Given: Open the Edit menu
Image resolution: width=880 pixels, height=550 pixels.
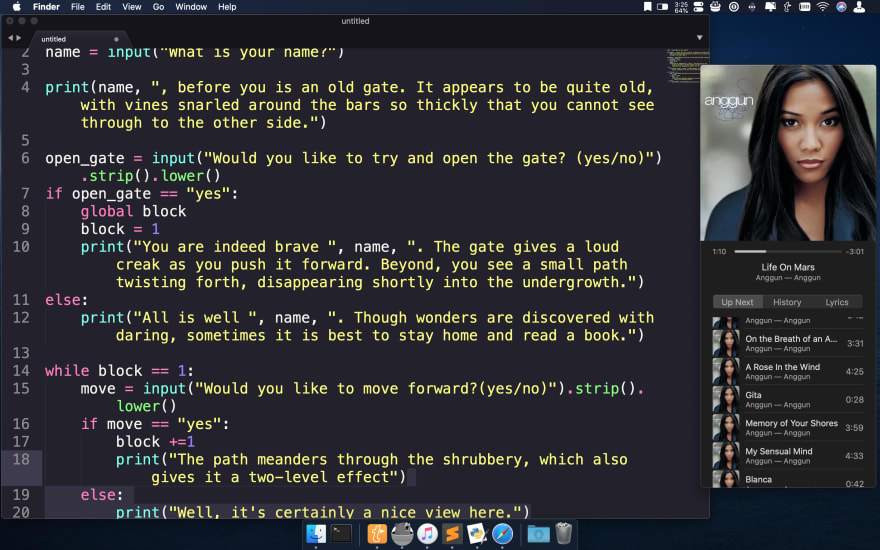Looking at the screenshot, I should tap(103, 7).
